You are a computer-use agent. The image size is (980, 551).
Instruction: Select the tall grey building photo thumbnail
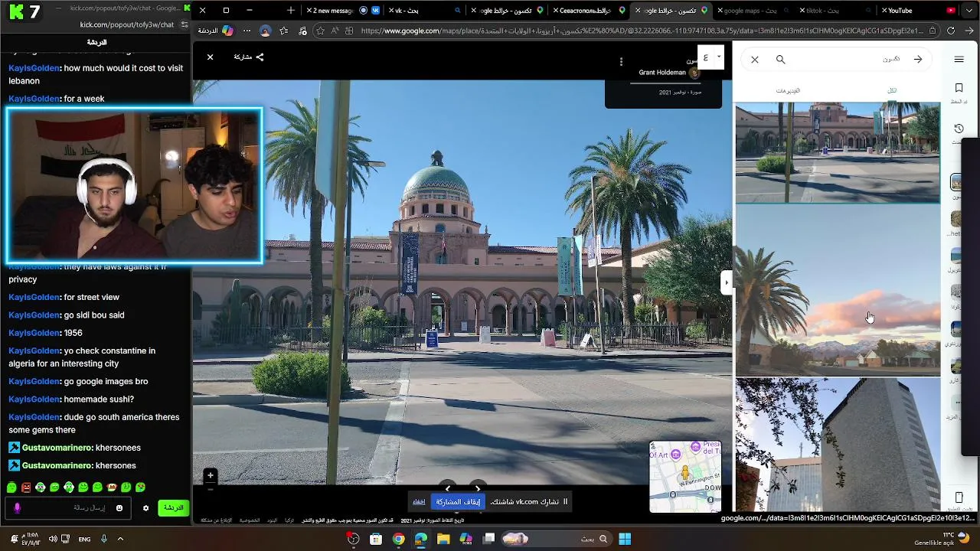pyautogui.click(x=838, y=444)
